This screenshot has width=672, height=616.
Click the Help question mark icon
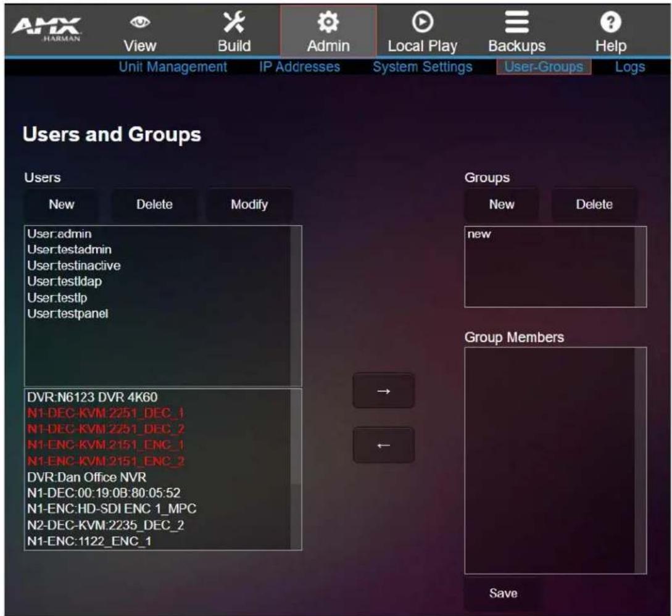point(611,22)
